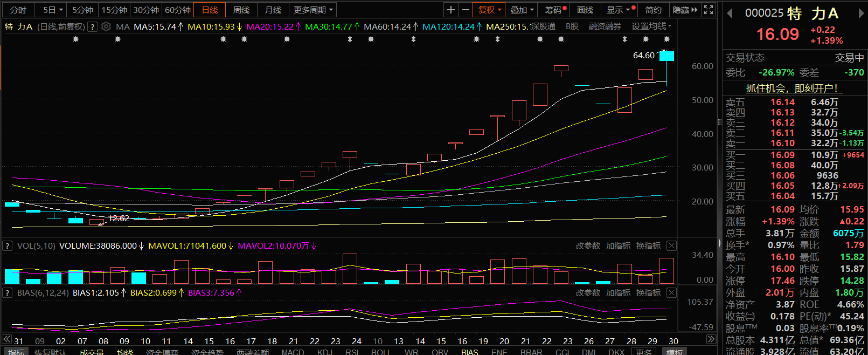Toggle 简约 simple mode
Screen dimensions: 868x355
coord(653,10)
